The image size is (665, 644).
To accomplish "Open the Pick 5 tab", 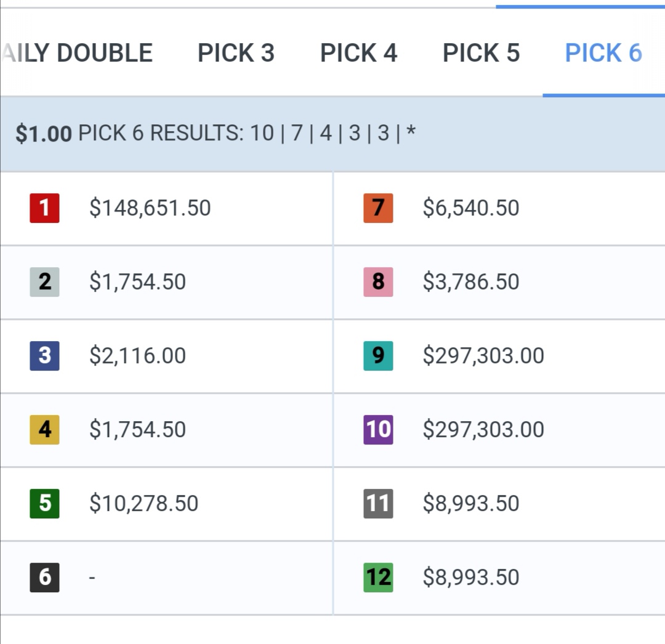I will point(482,53).
